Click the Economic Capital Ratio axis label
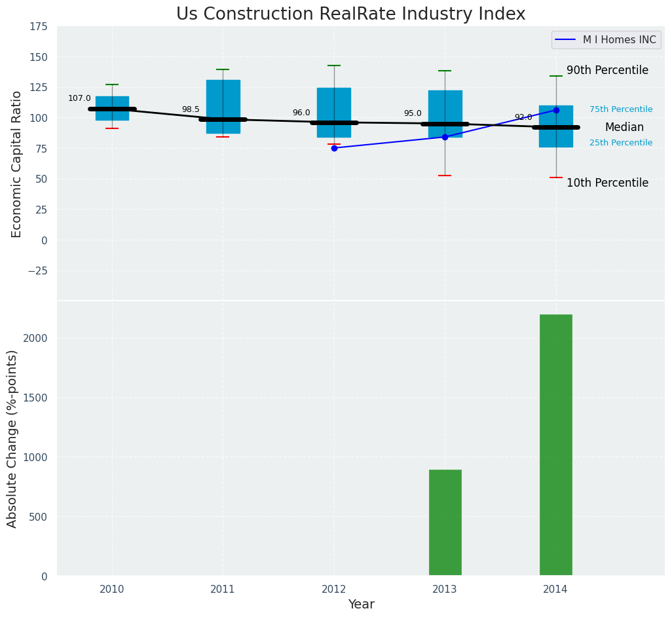Viewport: 672px width, 617px height. (16, 164)
